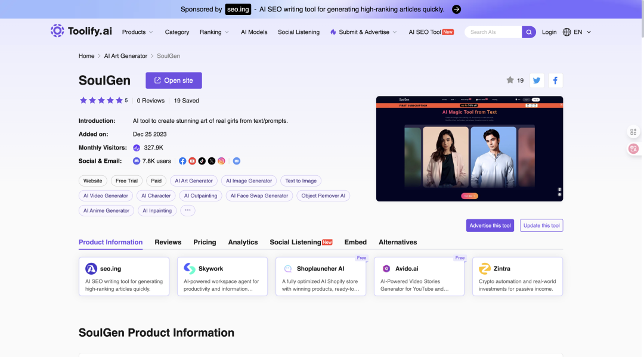Click the 0 Reviews link

point(150,101)
